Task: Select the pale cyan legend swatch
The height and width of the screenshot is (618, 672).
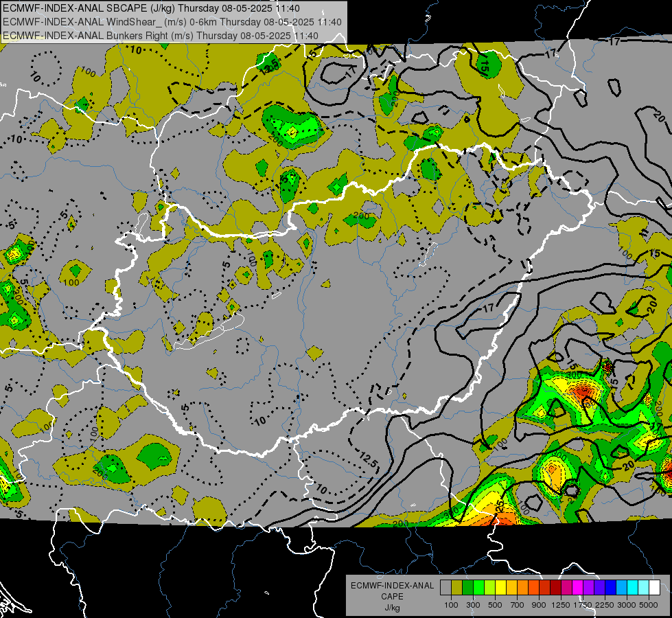Action: pyautogui.click(x=644, y=588)
